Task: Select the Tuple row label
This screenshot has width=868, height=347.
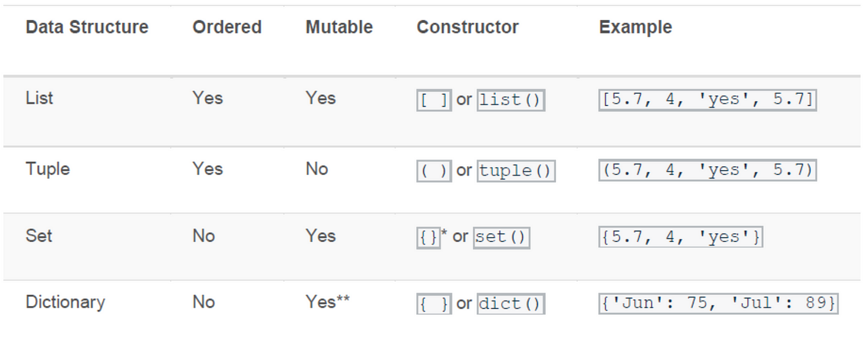Action: click(x=48, y=169)
